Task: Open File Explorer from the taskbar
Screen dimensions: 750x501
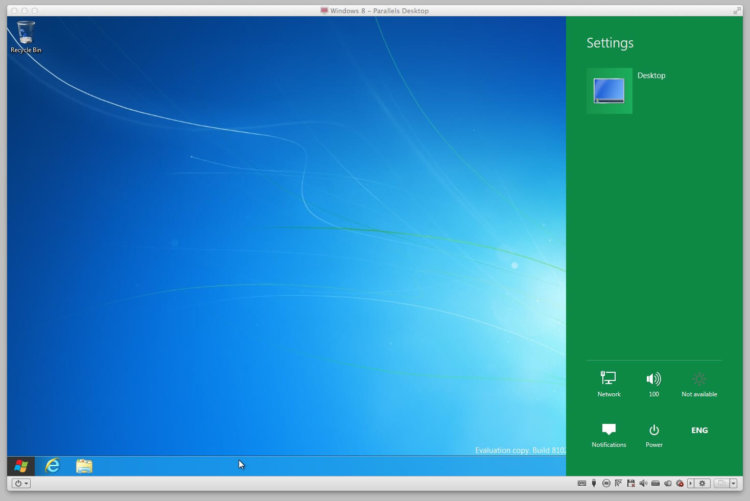Action: point(84,466)
